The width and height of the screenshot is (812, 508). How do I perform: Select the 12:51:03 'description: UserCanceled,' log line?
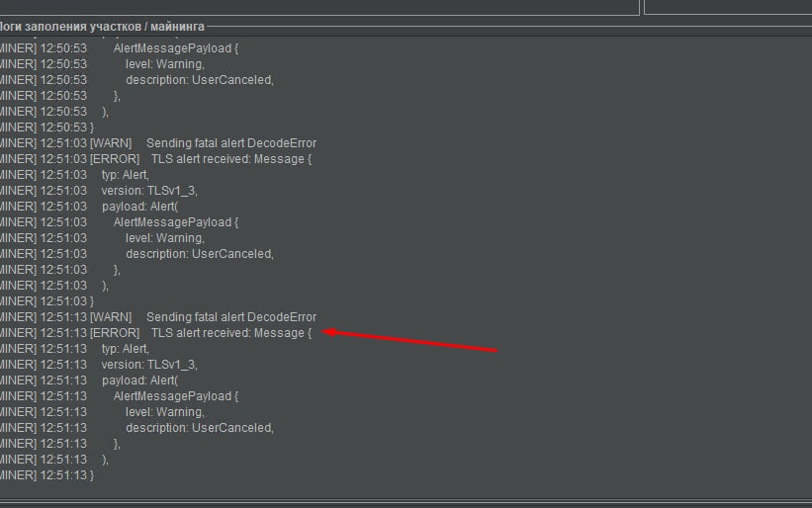pos(137,254)
